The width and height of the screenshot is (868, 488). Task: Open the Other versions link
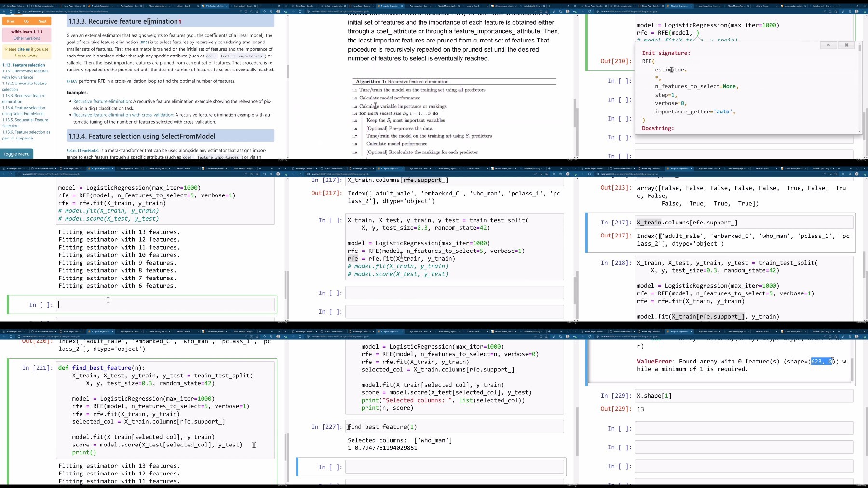tap(27, 38)
